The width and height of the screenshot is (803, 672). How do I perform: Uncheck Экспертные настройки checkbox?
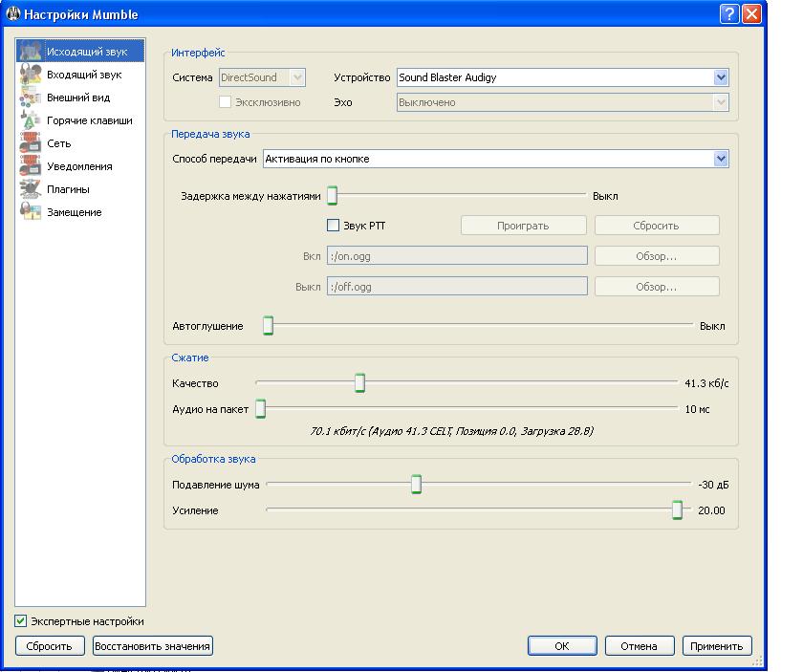point(21,621)
